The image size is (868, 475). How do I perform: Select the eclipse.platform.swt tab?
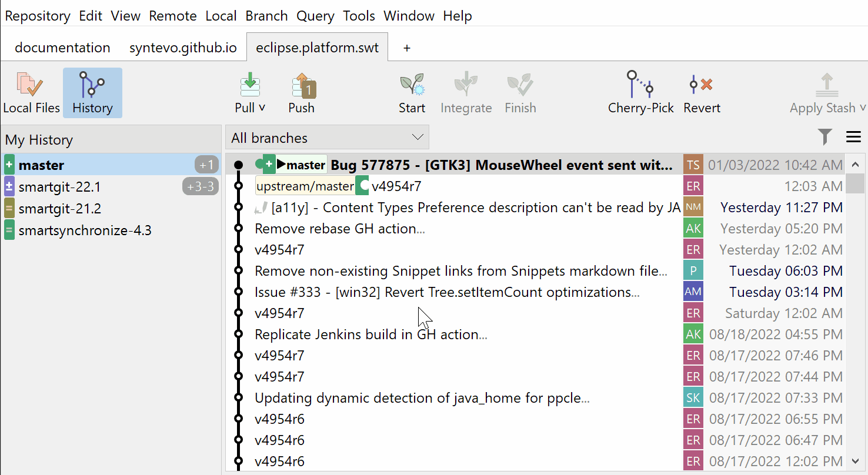tap(317, 48)
